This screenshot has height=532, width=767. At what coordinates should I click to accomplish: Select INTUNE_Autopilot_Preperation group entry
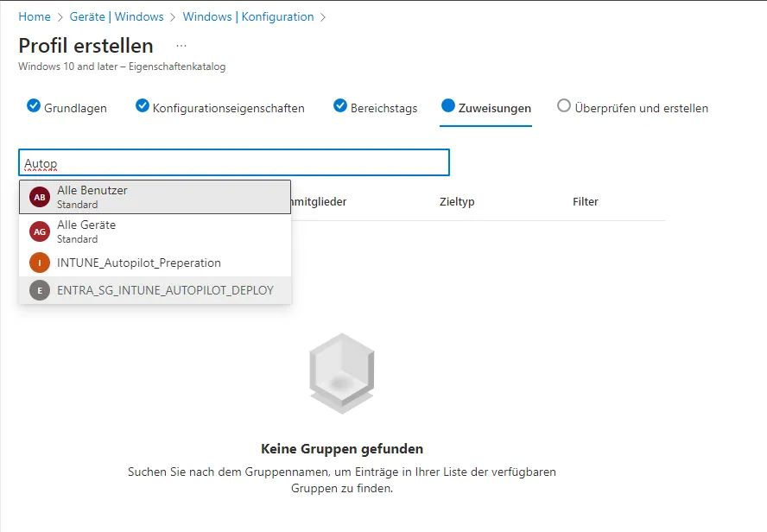(x=139, y=263)
